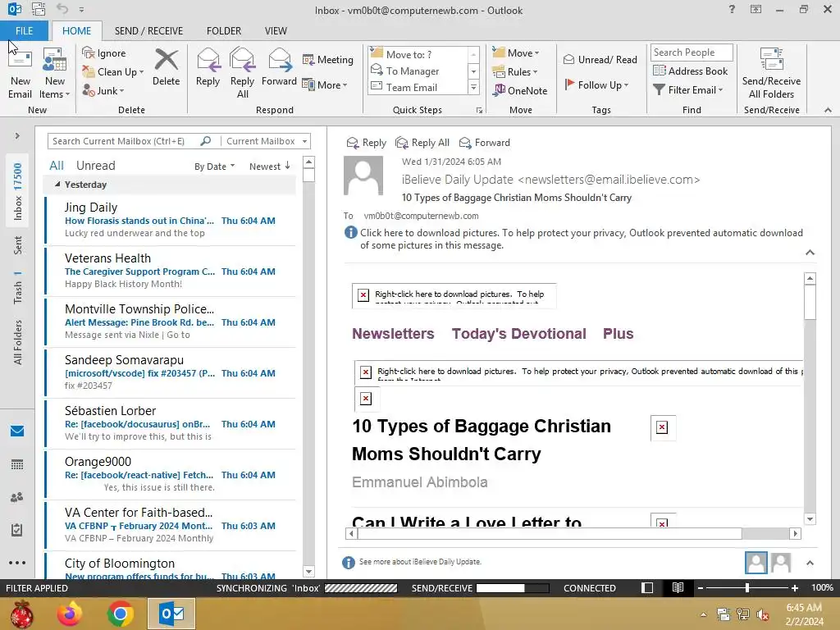Show only Unread messages
This screenshot has width=840, height=630.
click(95, 166)
